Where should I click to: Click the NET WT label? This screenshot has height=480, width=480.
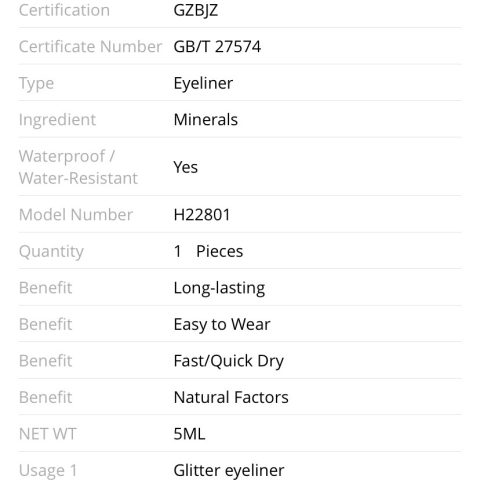pyautogui.click(x=48, y=434)
